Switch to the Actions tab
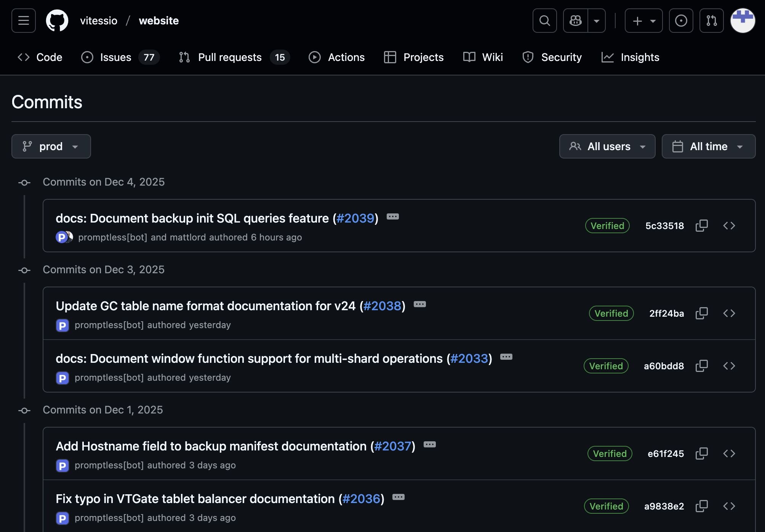 click(336, 57)
